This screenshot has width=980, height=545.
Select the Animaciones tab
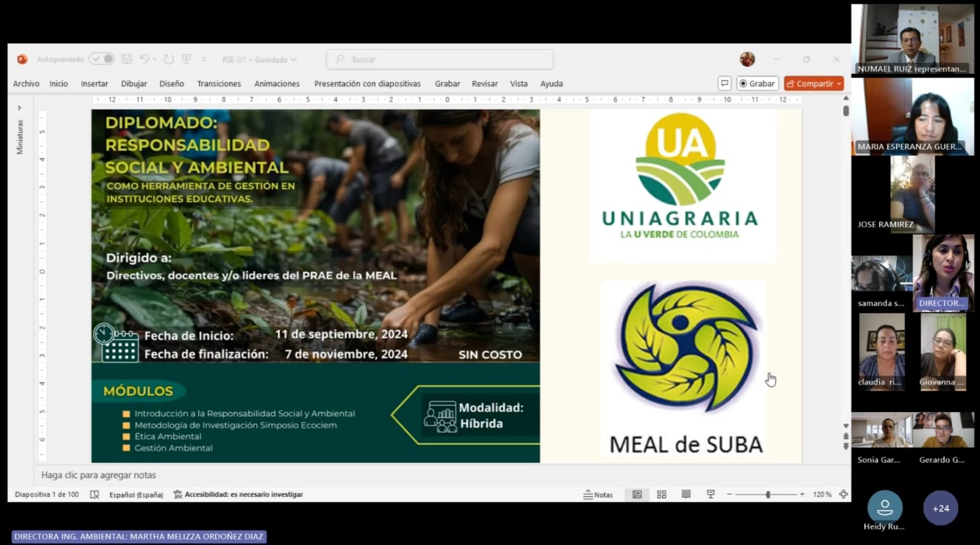click(x=277, y=84)
